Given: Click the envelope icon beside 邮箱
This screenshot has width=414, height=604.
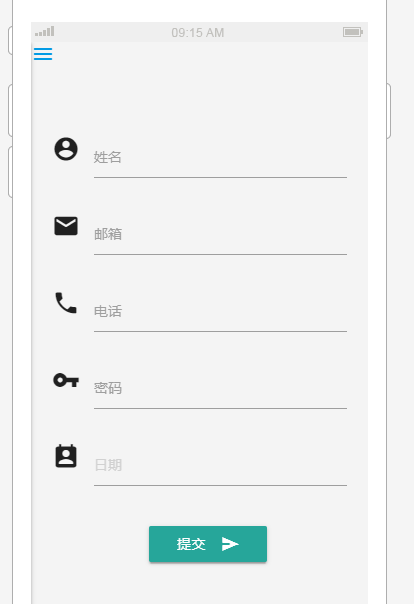Looking at the screenshot, I should tap(66, 226).
